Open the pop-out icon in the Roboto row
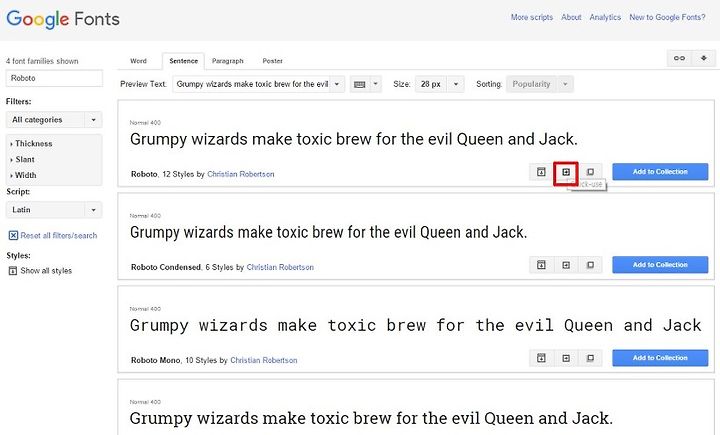Image resolution: width=720 pixels, height=435 pixels. coord(541,172)
